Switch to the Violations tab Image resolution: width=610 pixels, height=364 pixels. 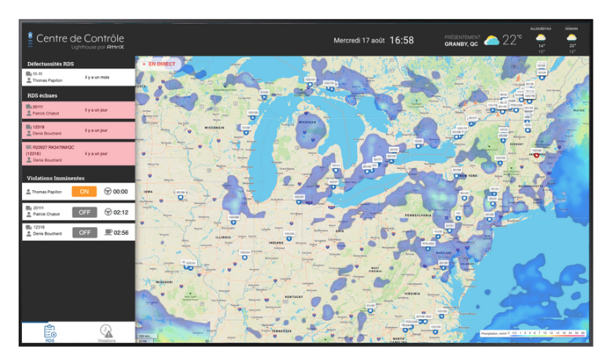tap(106, 333)
